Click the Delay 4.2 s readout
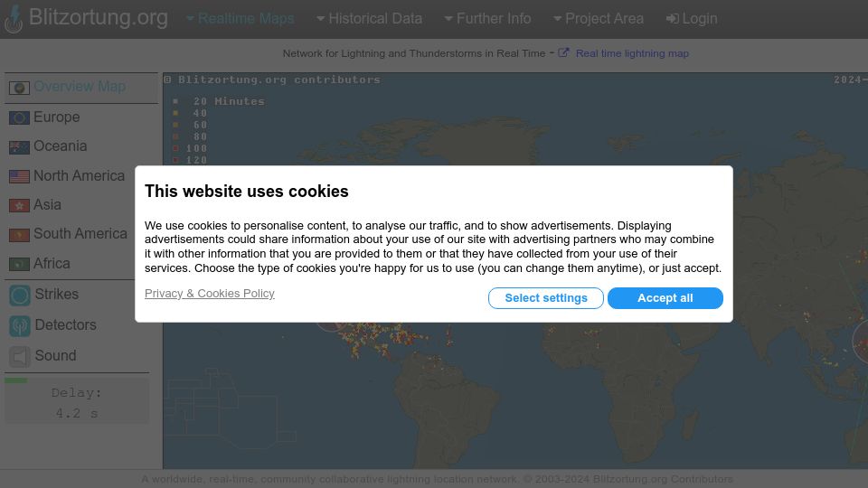The height and width of the screenshot is (488, 868). 77,403
